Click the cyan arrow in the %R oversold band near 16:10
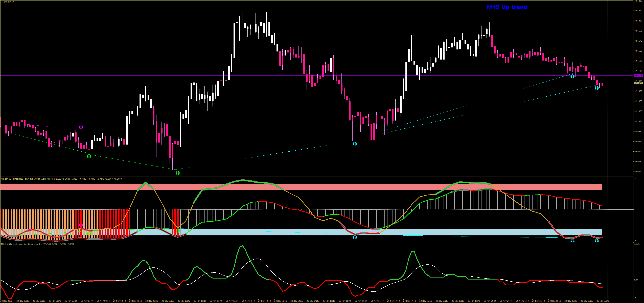This screenshot has height=303, width=644. [x=355, y=237]
